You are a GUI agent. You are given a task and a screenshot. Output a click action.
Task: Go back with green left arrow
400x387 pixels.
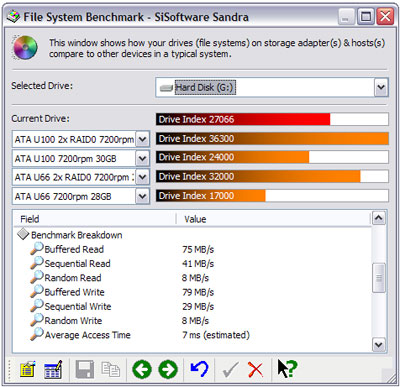[x=142, y=369]
